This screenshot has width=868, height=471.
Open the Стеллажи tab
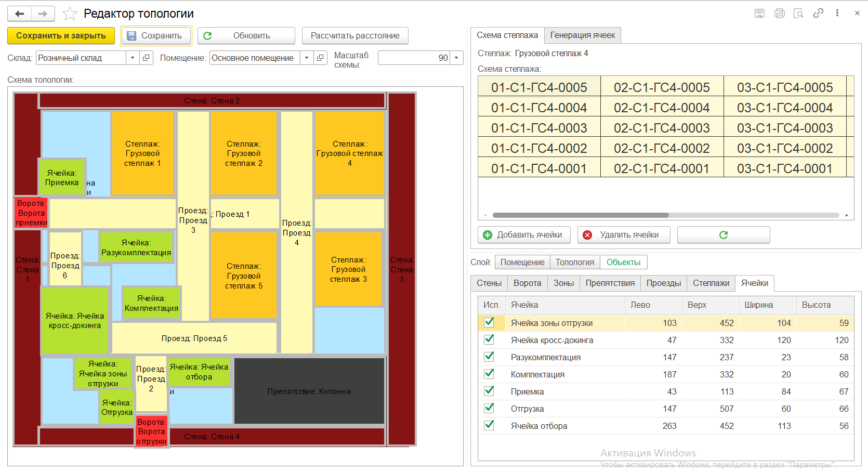[711, 283]
